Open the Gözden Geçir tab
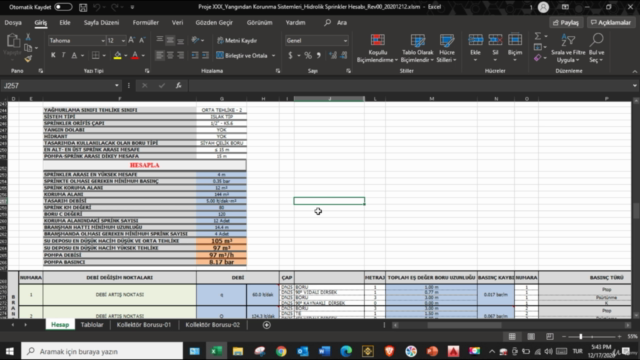This screenshot has height=360, width=640. point(214,22)
